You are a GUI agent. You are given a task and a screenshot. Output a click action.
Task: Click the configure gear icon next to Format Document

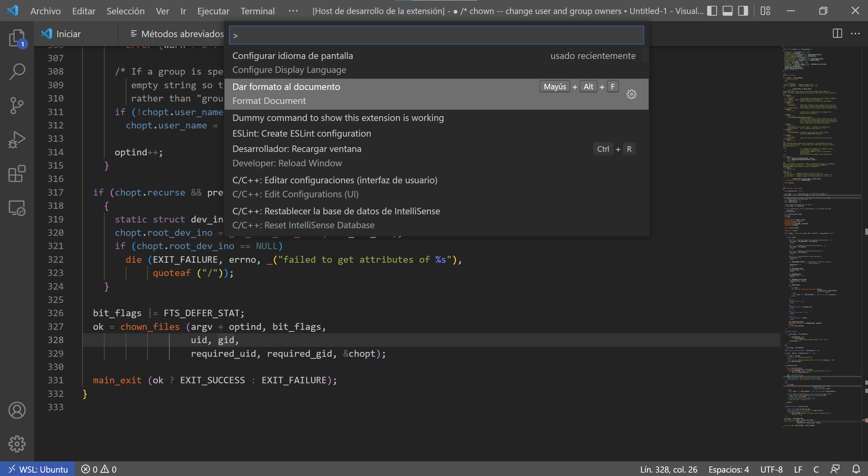tap(632, 94)
